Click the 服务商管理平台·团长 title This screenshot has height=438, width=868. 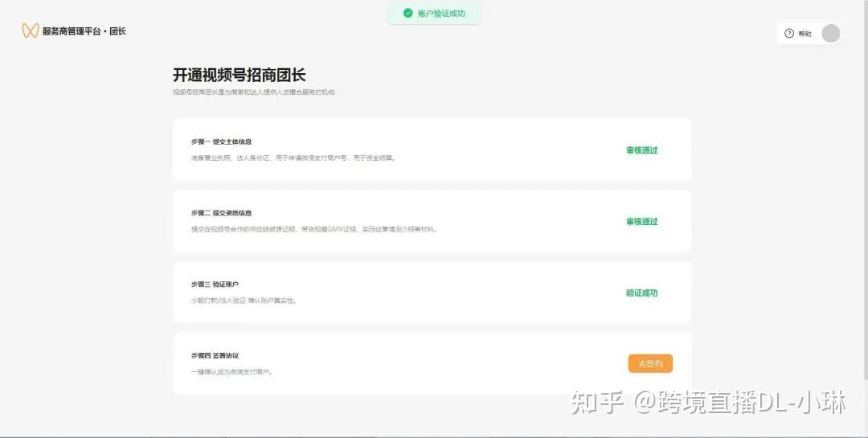pyautogui.click(x=84, y=31)
